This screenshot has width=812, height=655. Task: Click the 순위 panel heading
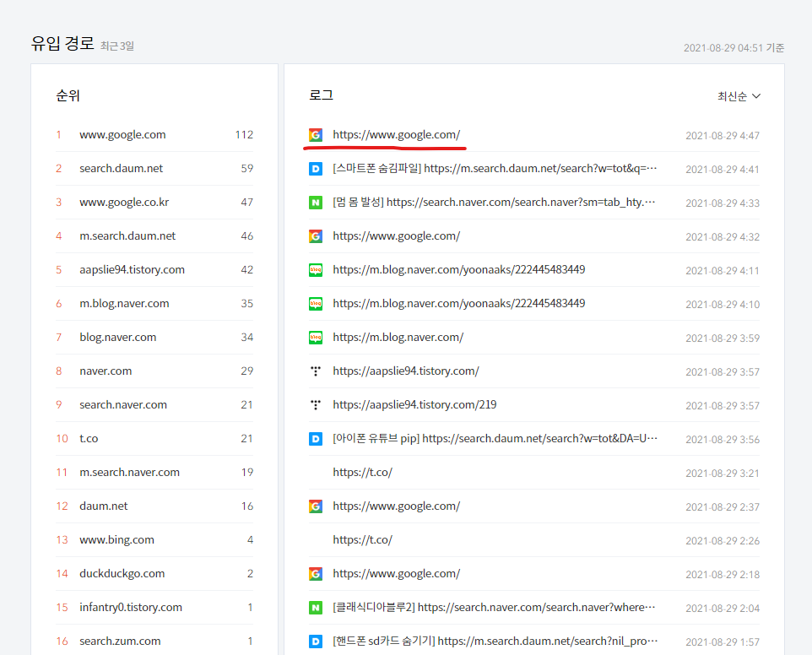(68, 95)
